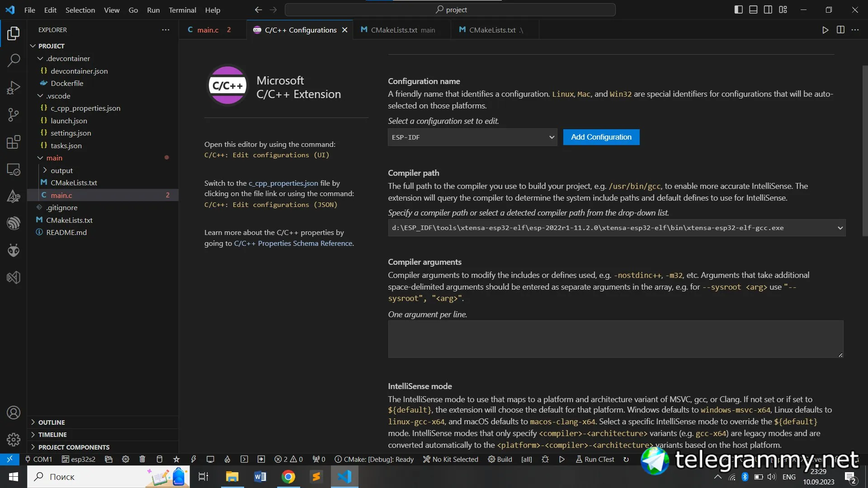Screen dimensions: 868x488
Task: Expand the output folder
Action: point(61,170)
